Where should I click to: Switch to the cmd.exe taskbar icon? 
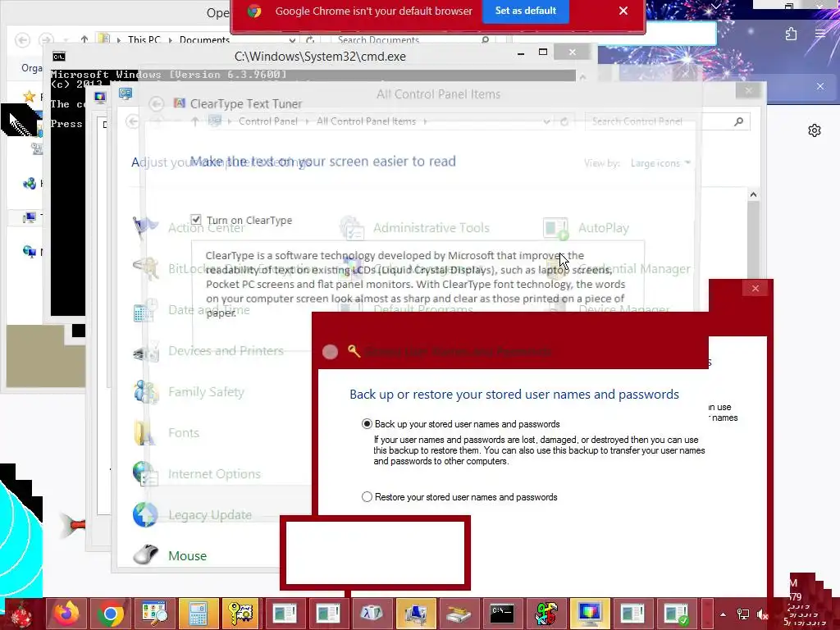click(502, 614)
